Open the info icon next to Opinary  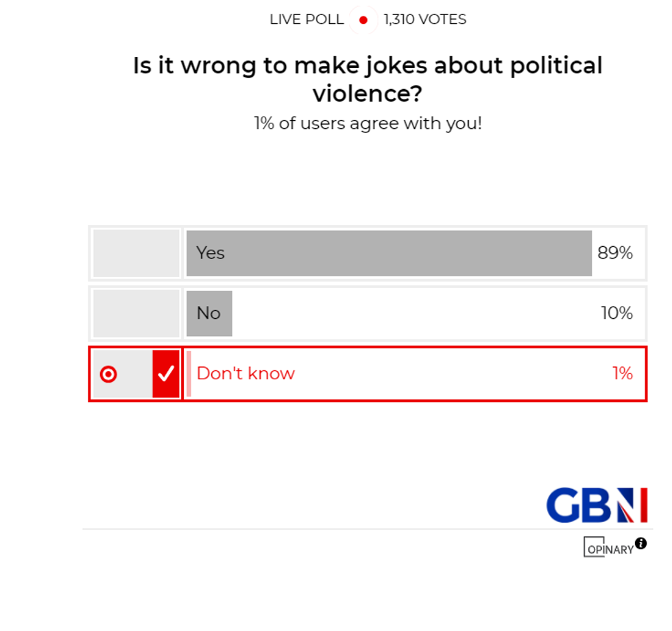[x=642, y=544]
